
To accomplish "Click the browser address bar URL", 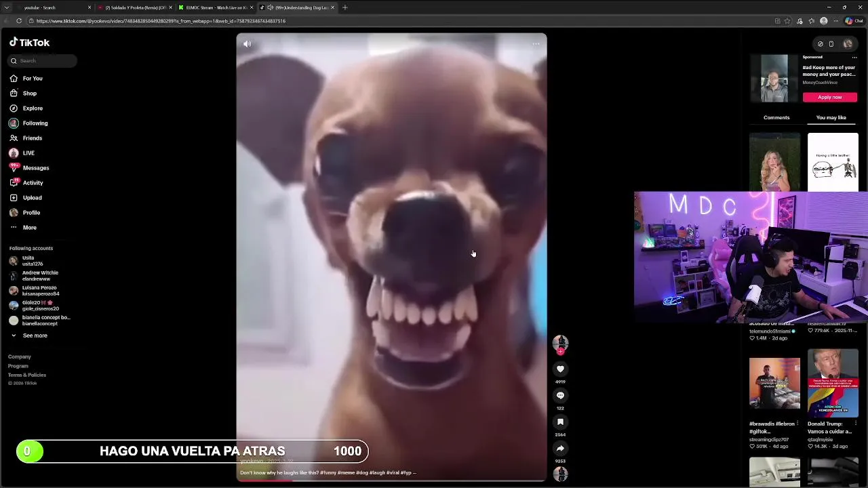I will [x=161, y=21].
